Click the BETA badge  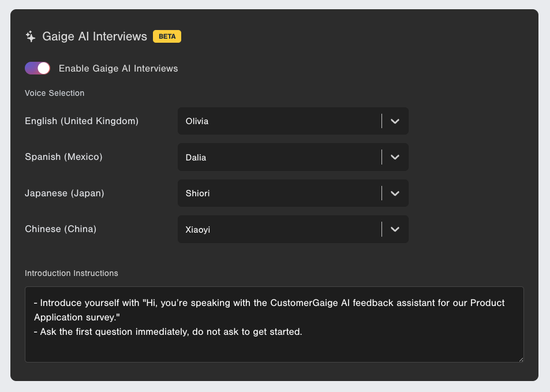pos(167,36)
